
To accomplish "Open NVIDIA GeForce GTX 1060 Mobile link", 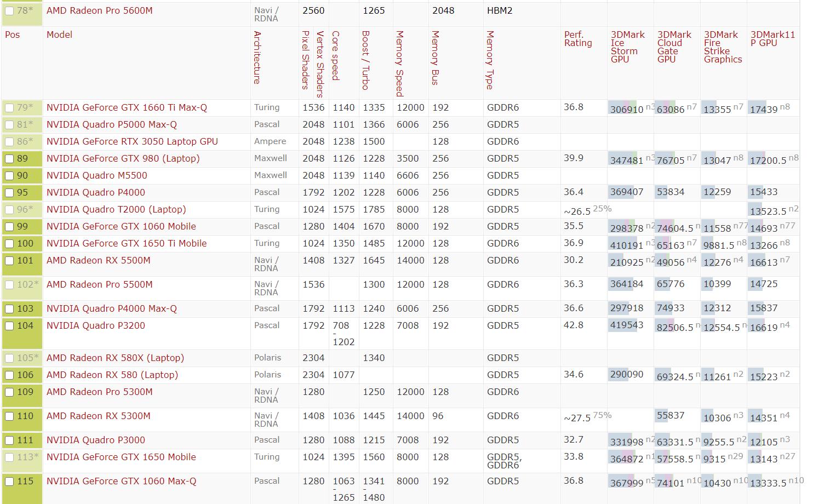I will 121,226.
